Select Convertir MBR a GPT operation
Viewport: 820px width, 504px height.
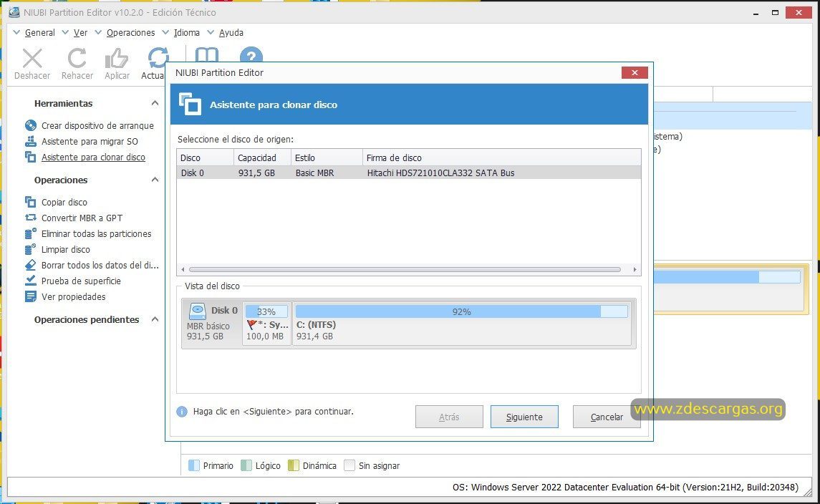pyautogui.click(x=82, y=218)
